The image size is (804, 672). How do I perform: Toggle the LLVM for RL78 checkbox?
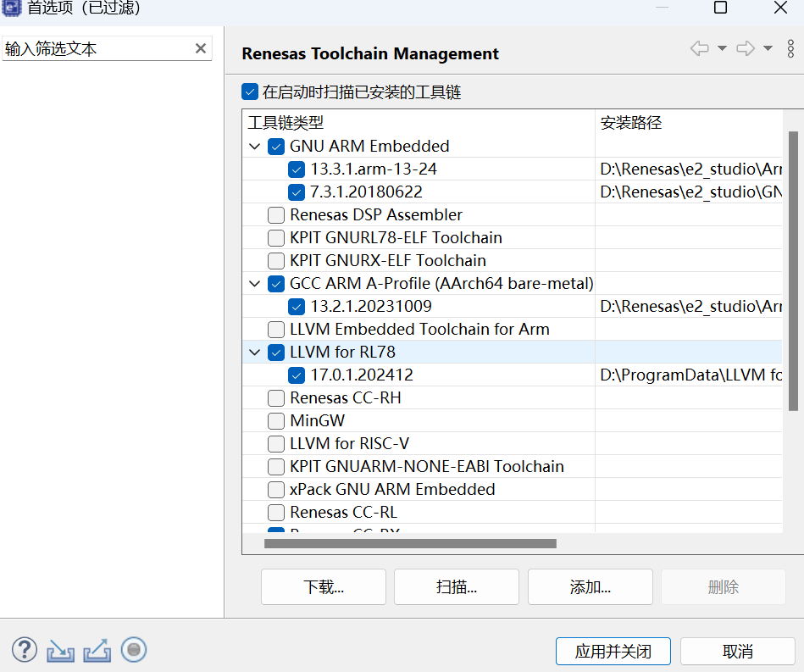click(x=276, y=353)
